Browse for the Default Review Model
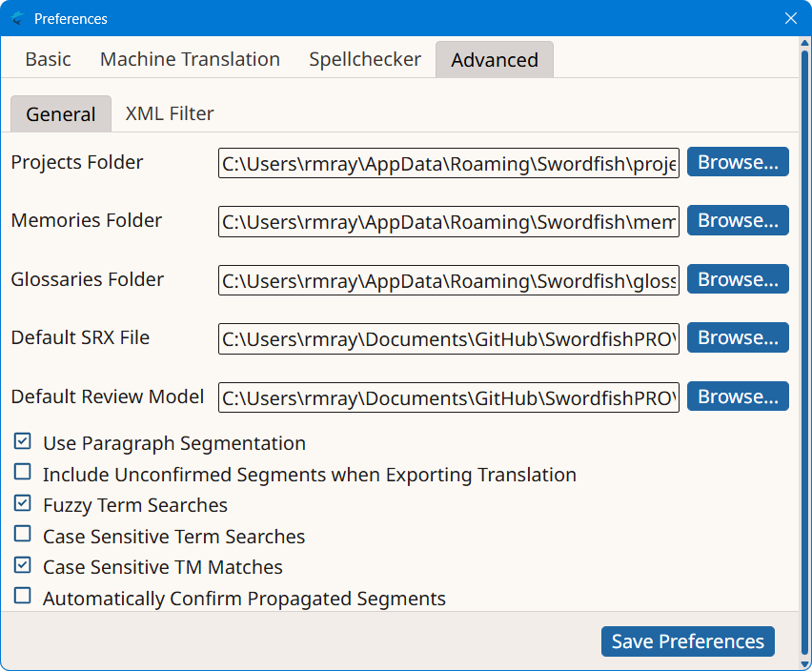The width and height of the screenshot is (812, 671). 738,396
